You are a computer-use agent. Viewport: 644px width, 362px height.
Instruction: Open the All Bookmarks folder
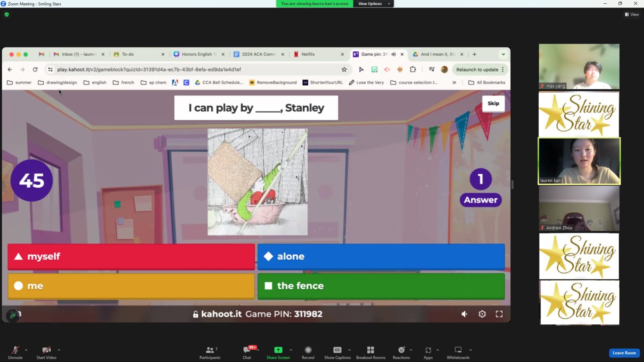click(487, 83)
